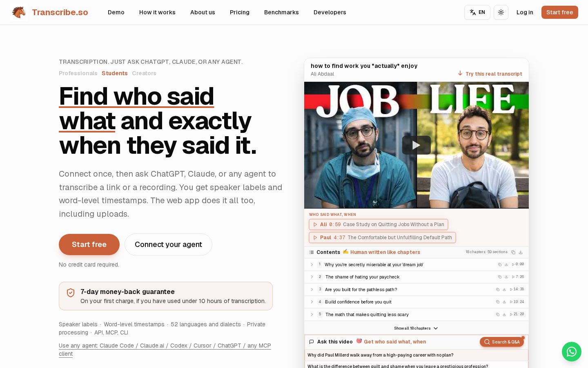Download chapter 'The math that makes quitting less scary'
The height and width of the screenshot is (368, 588).
pos(504,314)
